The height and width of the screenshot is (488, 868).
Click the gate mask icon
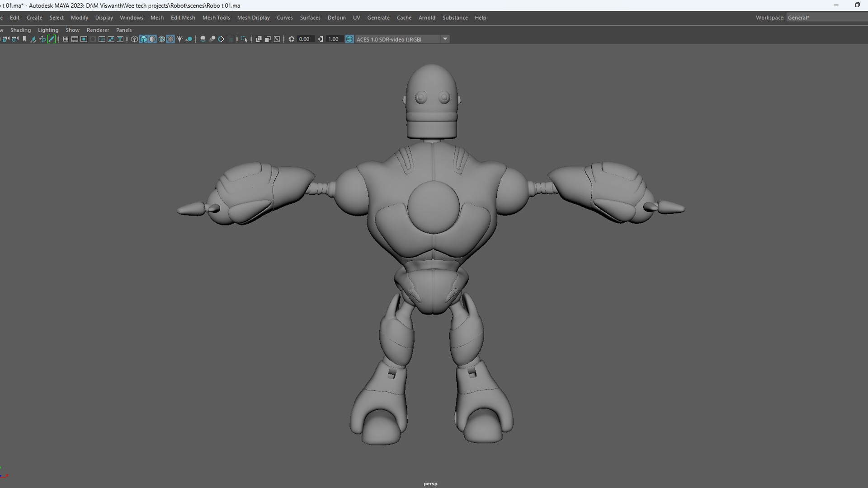click(x=93, y=39)
